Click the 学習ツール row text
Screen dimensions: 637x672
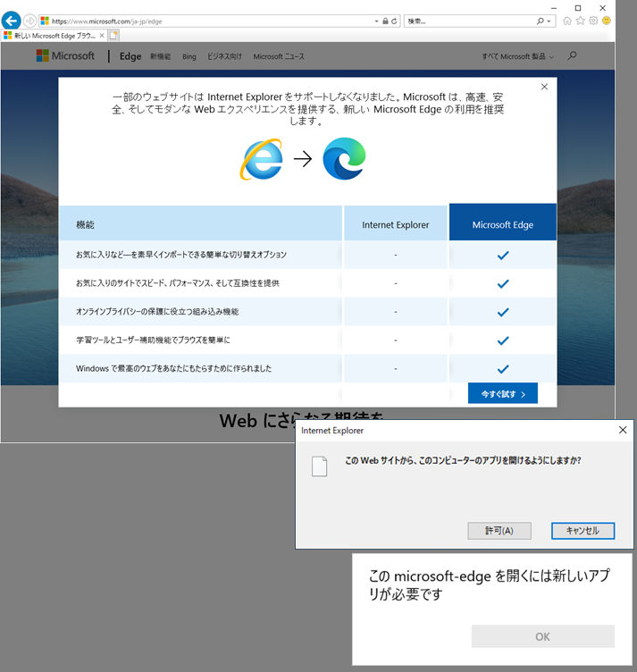point(153,340)
